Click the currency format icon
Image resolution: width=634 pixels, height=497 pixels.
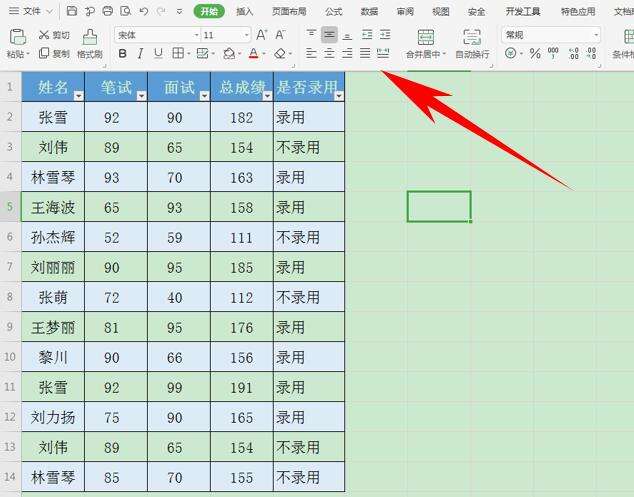click(x=511, y=53)
